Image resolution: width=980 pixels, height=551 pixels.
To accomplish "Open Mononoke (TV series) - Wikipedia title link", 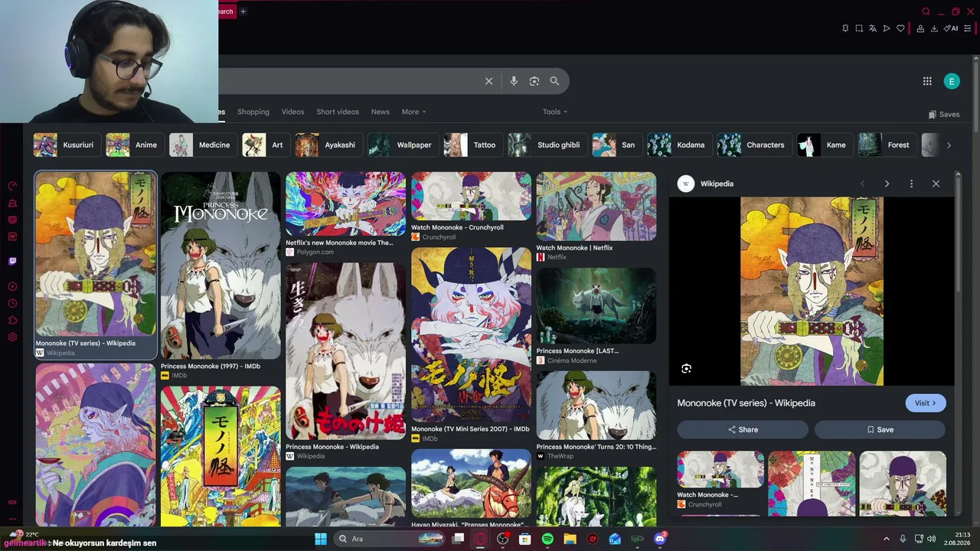I will tap(746, 403).
